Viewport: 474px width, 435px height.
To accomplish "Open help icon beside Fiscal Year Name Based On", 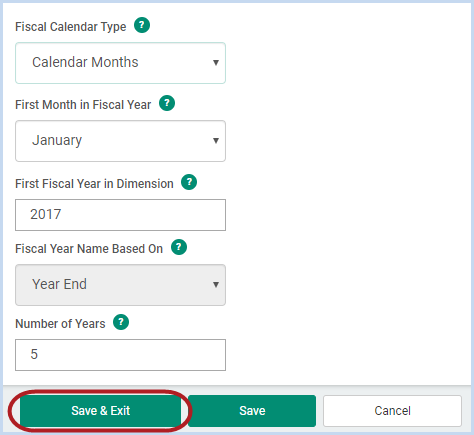I will click(x=179, y=247).
